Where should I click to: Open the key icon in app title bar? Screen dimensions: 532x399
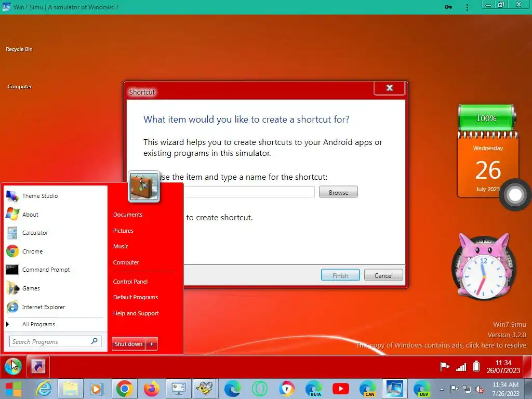point(448,7)
